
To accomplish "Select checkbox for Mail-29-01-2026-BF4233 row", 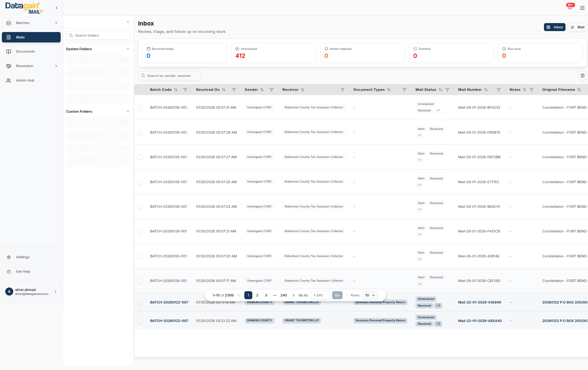I will pyautogui.click(x=140, y=107).
